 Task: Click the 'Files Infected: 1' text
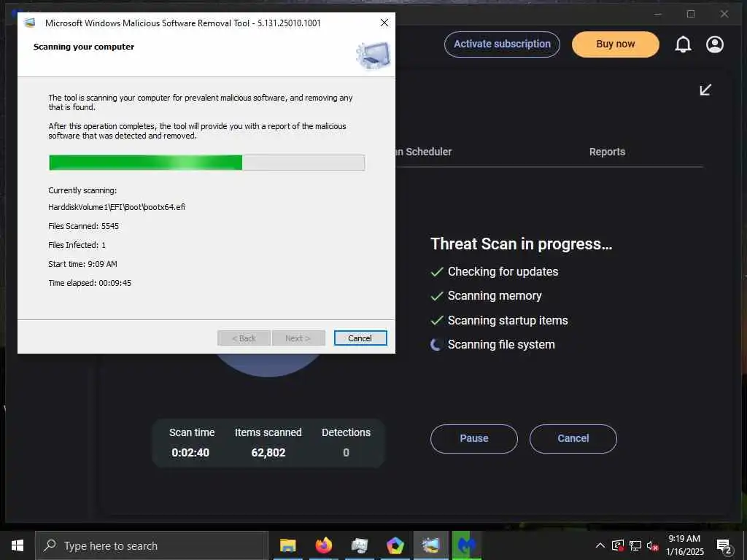(77, 245)
